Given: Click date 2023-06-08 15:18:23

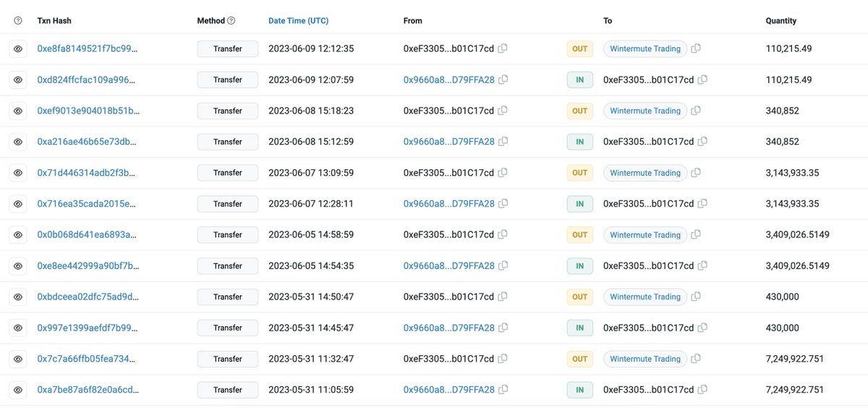Looking at the screenshot, I should click(x=311, y=111).
